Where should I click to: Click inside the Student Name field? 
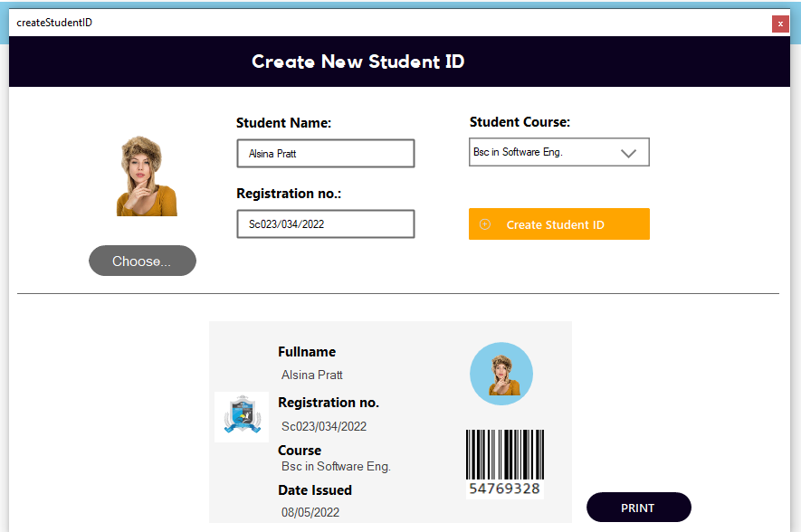coord(325,153)
